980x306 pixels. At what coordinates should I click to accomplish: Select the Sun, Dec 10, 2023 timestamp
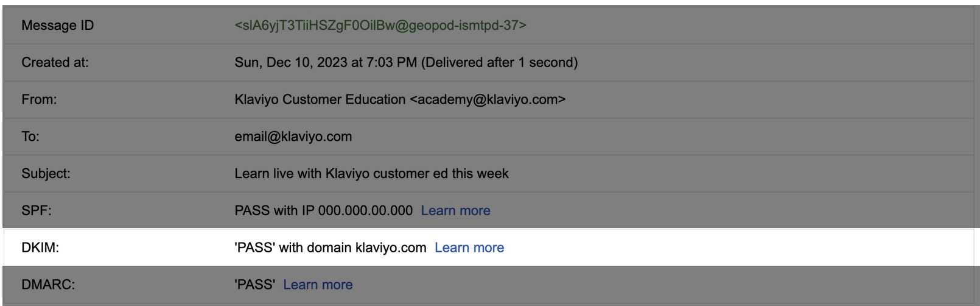pos(406,63)
